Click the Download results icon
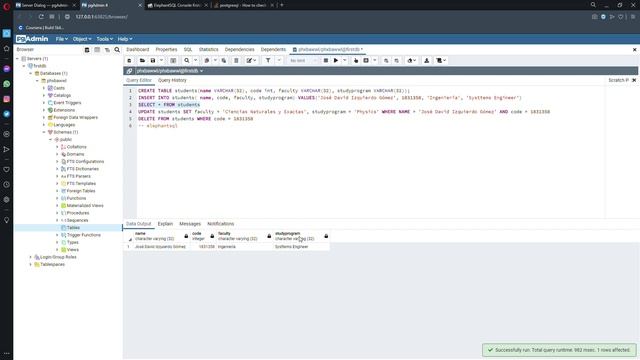This screenshot has width=640, height=360. [x=427, y=60]
